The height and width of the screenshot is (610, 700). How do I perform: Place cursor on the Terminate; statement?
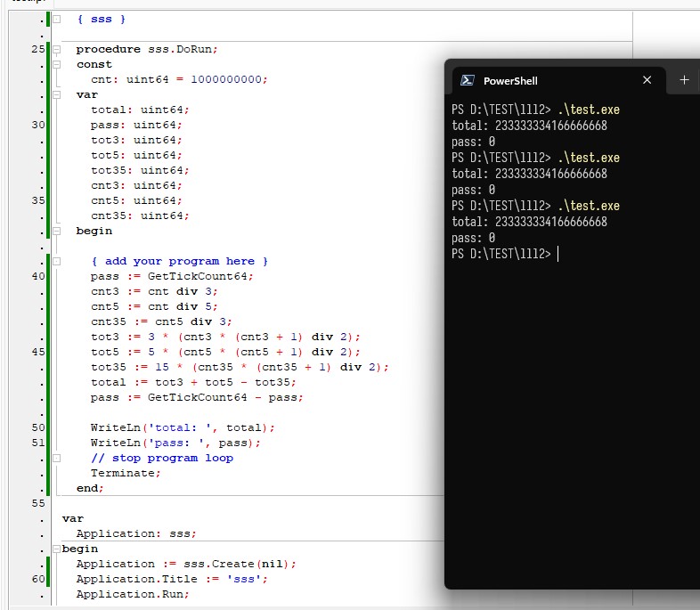point(126,473)
